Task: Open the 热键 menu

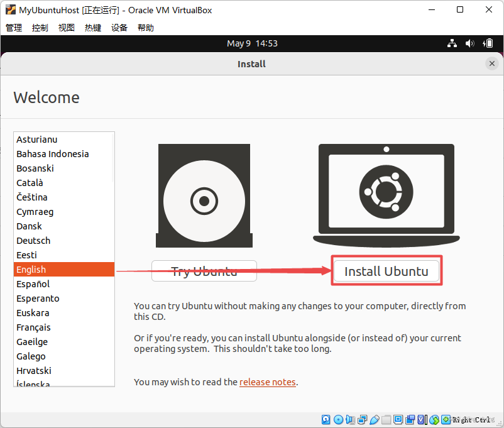Action: click(93, 28)
